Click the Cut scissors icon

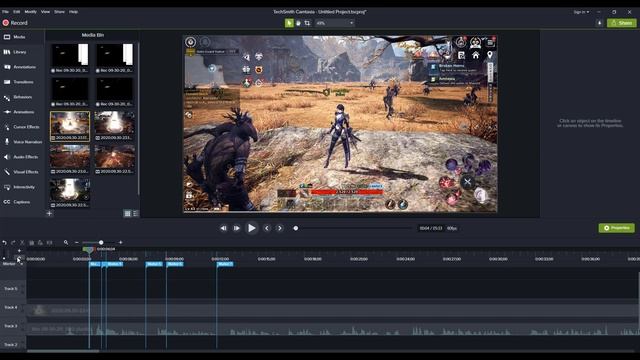click(22, 242)
